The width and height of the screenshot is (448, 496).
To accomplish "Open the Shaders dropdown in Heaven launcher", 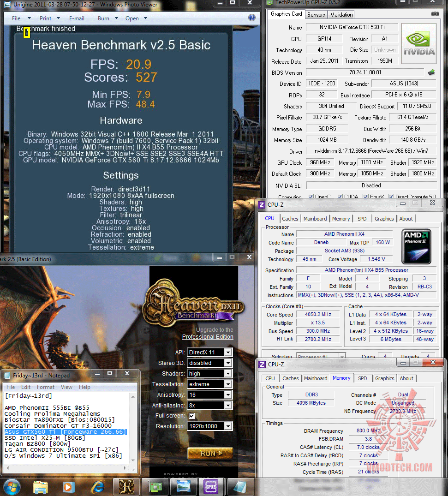I will point(210,374).
